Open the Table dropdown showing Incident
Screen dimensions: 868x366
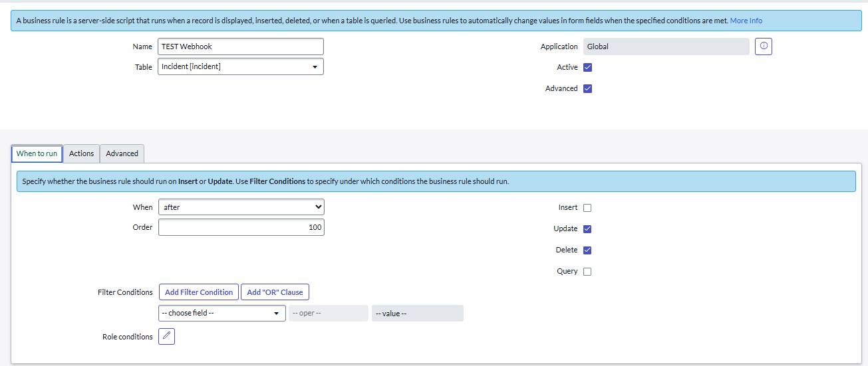coord(240,66)
